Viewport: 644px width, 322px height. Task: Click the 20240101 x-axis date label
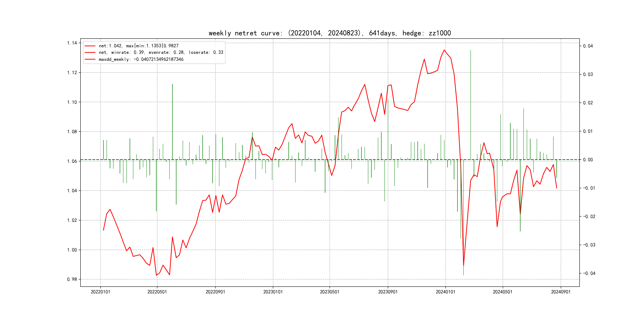tap(445, 292)
